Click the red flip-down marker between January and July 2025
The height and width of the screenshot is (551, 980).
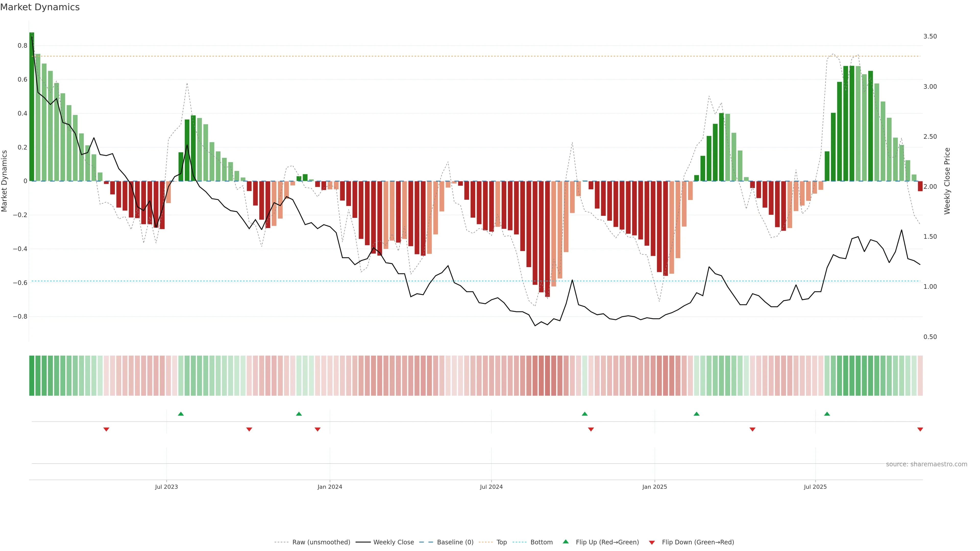tap(752, 429)
